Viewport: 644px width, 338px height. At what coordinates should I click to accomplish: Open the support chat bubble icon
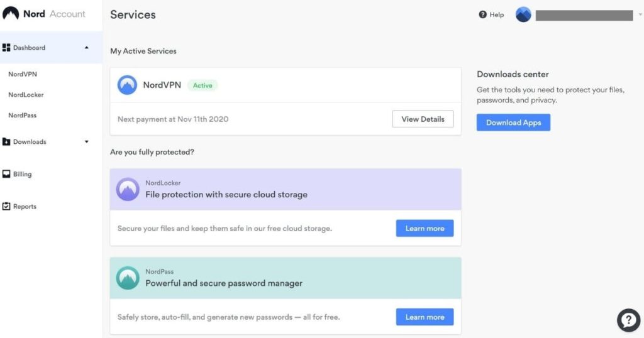628,320
